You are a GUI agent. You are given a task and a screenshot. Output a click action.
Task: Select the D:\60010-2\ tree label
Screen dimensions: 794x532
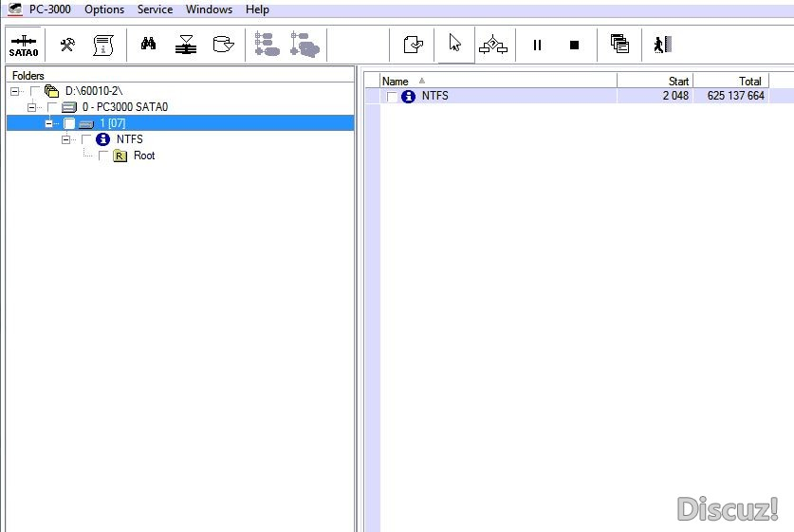click(94, 91)
